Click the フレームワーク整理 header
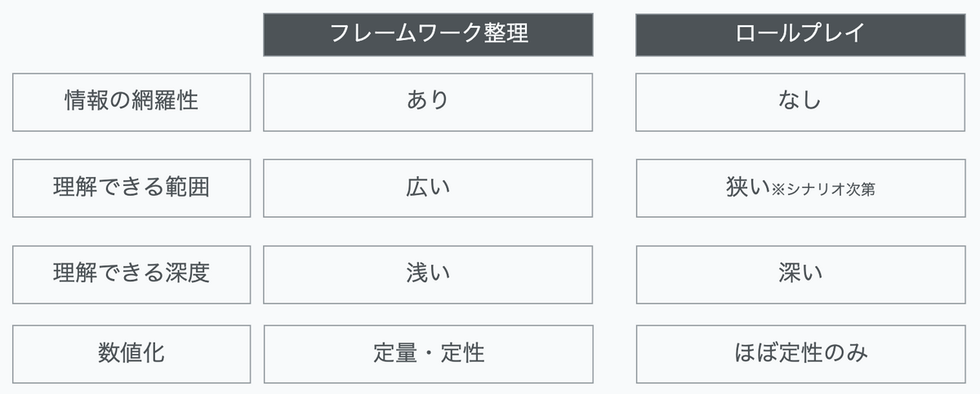 point(428,34)
